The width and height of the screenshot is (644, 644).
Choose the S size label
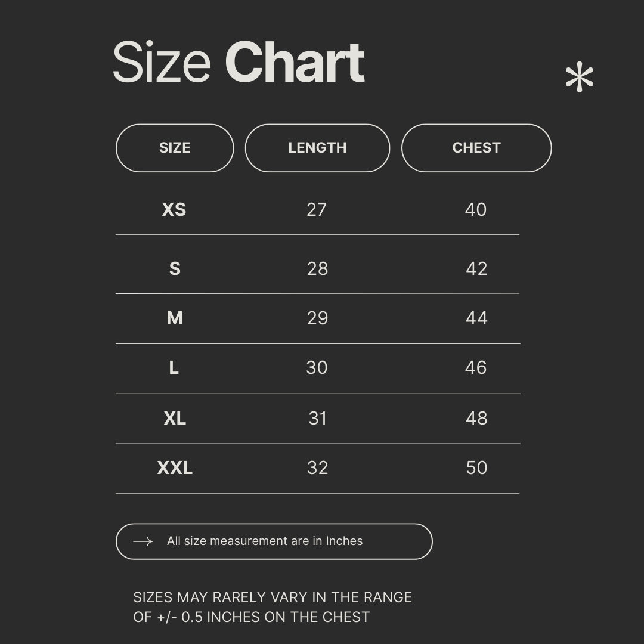click(x=175, y=269)
